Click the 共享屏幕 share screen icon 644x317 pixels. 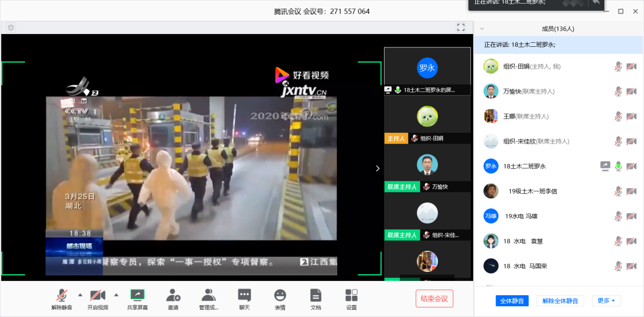coord(137,296)
